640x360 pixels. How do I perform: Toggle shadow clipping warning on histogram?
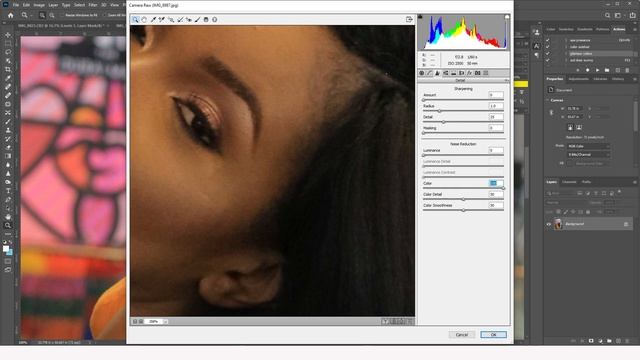coord(420,17)
